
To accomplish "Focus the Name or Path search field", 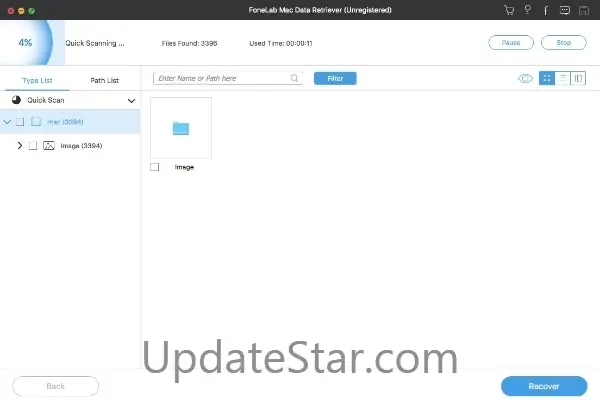I will coord(228,78).
